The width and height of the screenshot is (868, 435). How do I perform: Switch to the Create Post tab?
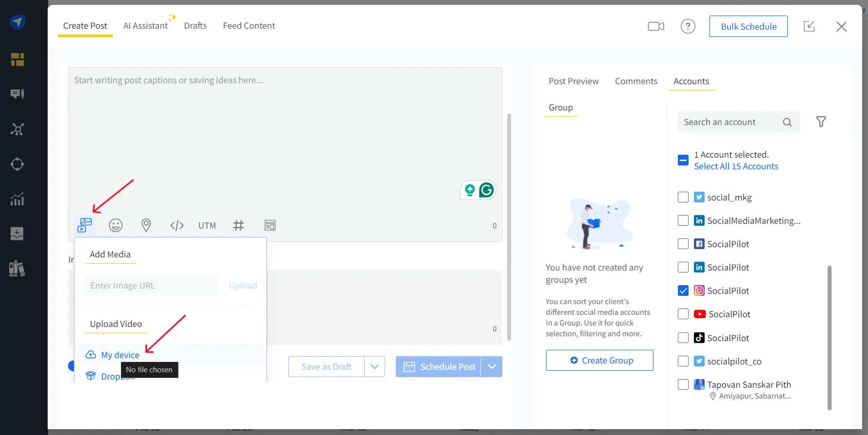[85, 26]
